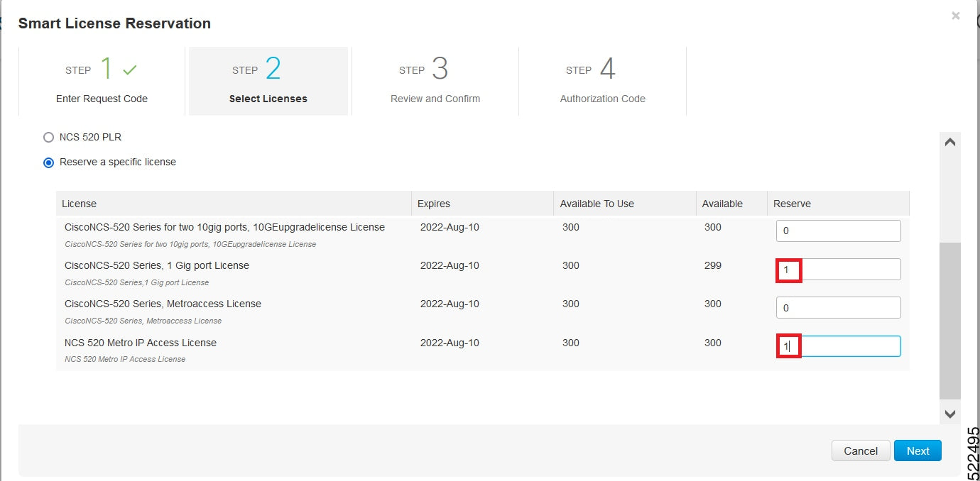
Task: Click the Next button
Action: click(918, 450)
